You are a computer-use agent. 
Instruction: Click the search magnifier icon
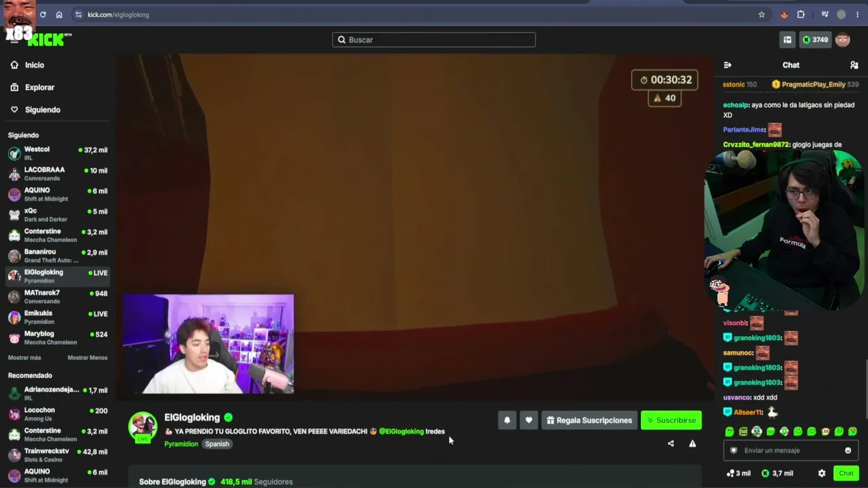[342, 40]
